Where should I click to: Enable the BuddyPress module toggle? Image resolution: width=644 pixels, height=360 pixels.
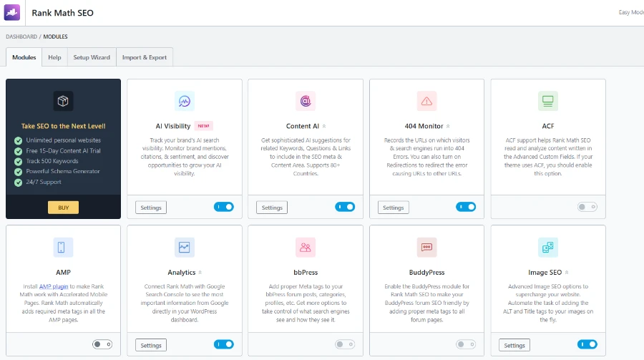tap(466, 344)
